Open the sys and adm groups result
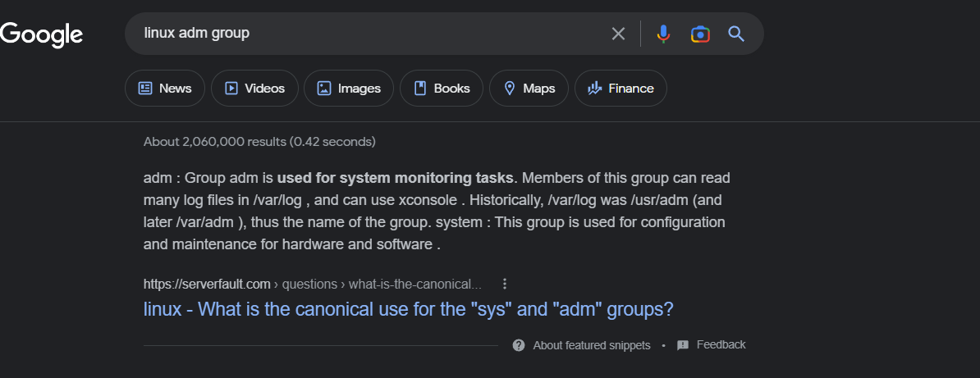Image resolution: width=980 pixels, height=378 pixels. coord(409,309)
